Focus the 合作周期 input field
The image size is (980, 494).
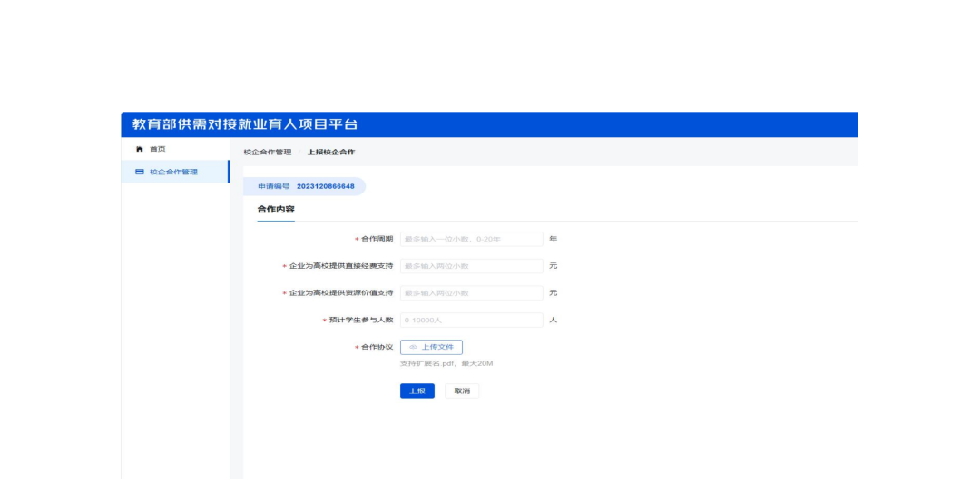471,239
